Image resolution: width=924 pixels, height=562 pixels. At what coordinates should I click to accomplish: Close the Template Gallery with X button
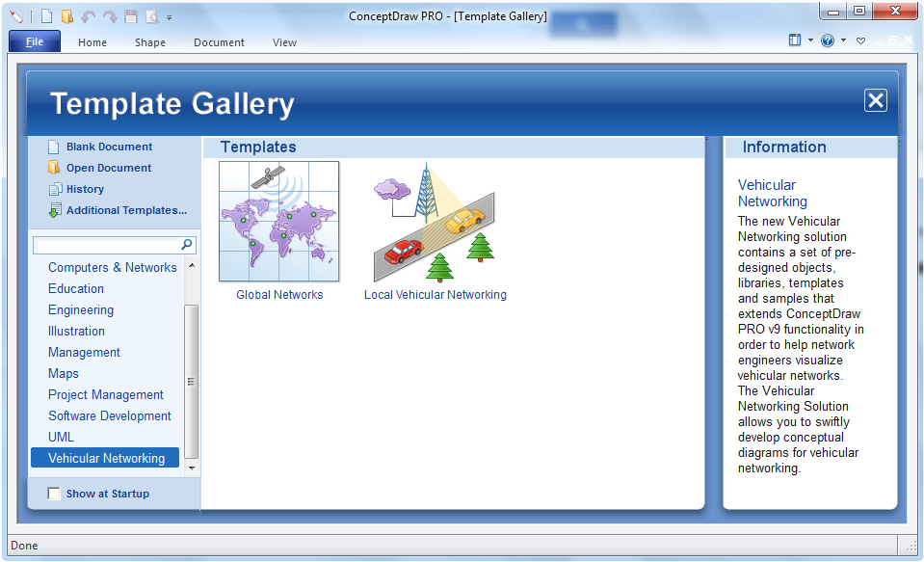[876, 100]
